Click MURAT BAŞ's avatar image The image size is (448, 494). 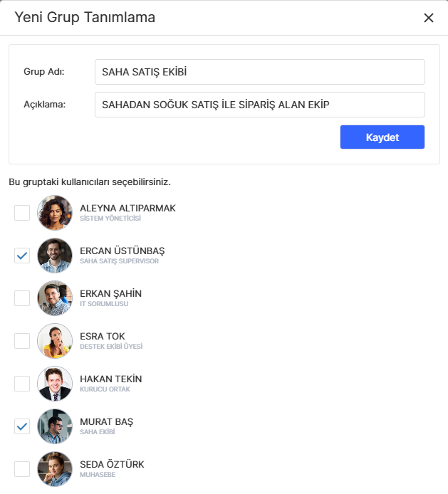pyautogui.click(x=55, y=426)
